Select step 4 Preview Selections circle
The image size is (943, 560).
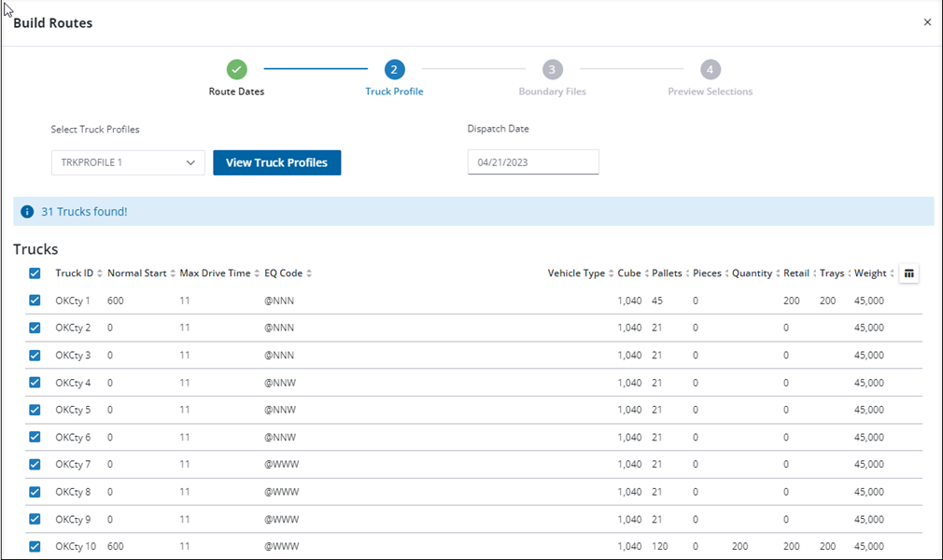point(711,69)
